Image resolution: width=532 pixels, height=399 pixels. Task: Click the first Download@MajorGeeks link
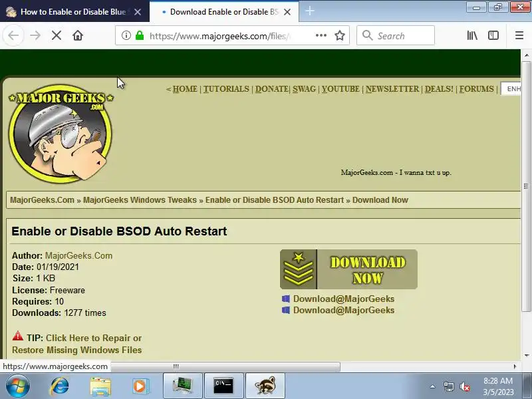(344, 299)
